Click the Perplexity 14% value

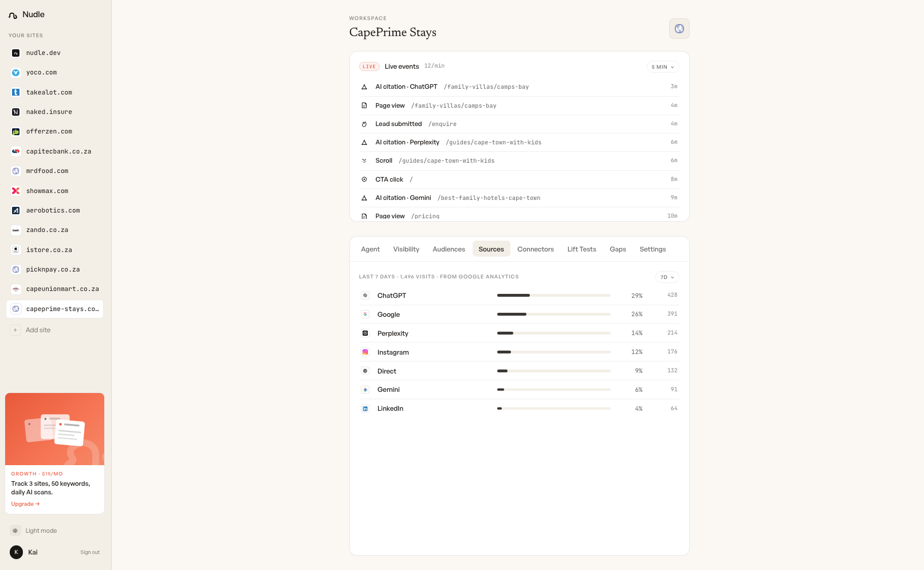(637, 333)
